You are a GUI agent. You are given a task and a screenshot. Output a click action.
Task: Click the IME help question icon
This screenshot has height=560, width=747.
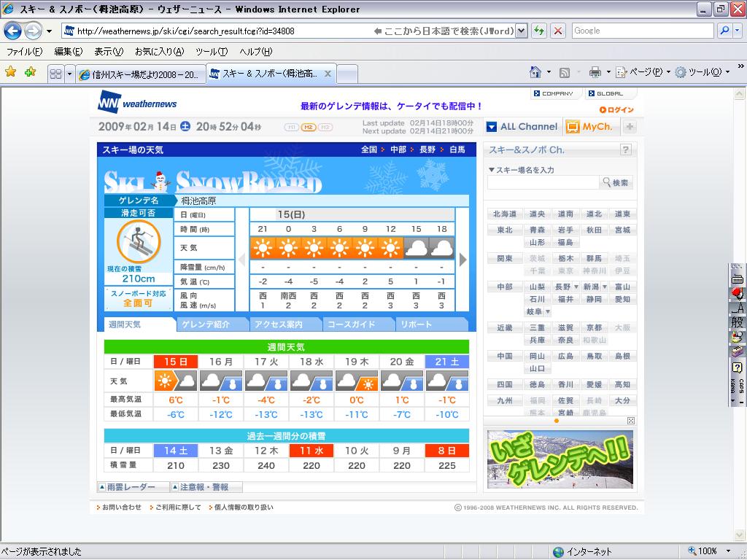click(737, 367)
